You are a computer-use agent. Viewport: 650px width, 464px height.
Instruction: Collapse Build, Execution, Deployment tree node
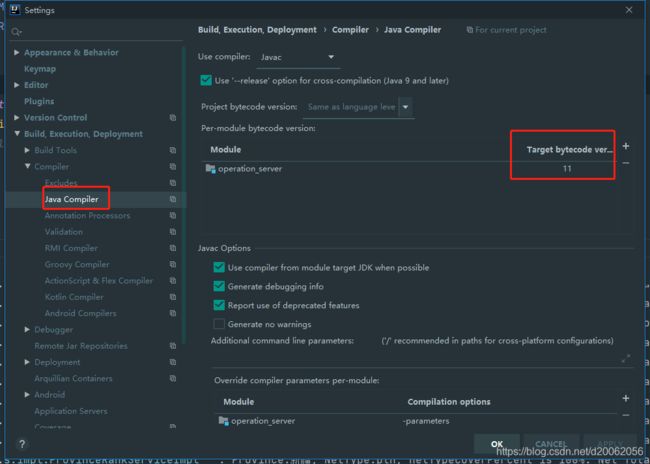(x=17, y=134)
